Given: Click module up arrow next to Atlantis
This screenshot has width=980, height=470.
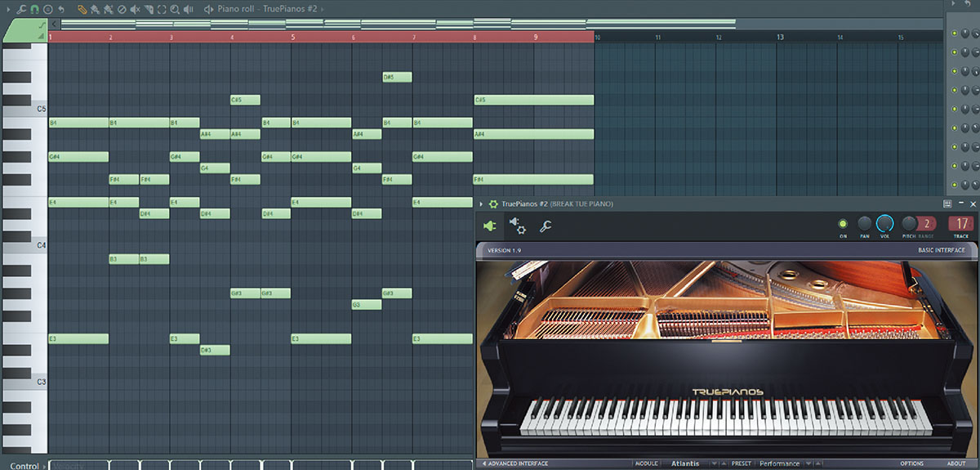Looking at the screenshot, I should [724, 463].
